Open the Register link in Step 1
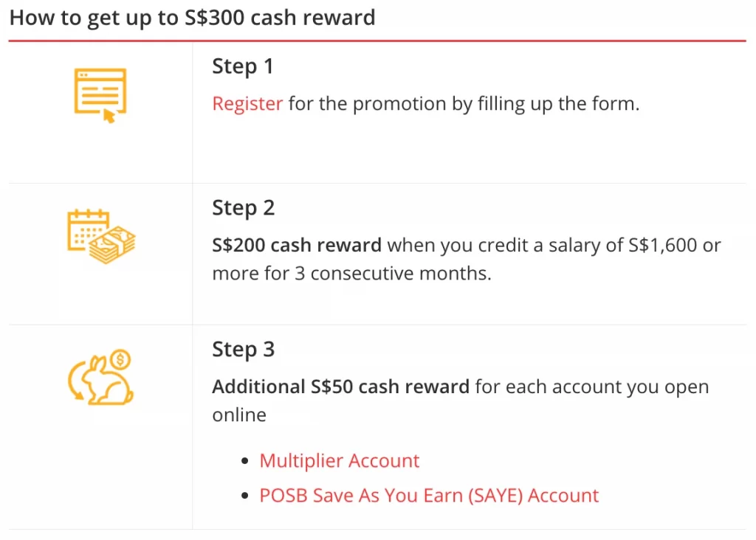The height and width of the screenshot is (540, 756). click(247, 103)
